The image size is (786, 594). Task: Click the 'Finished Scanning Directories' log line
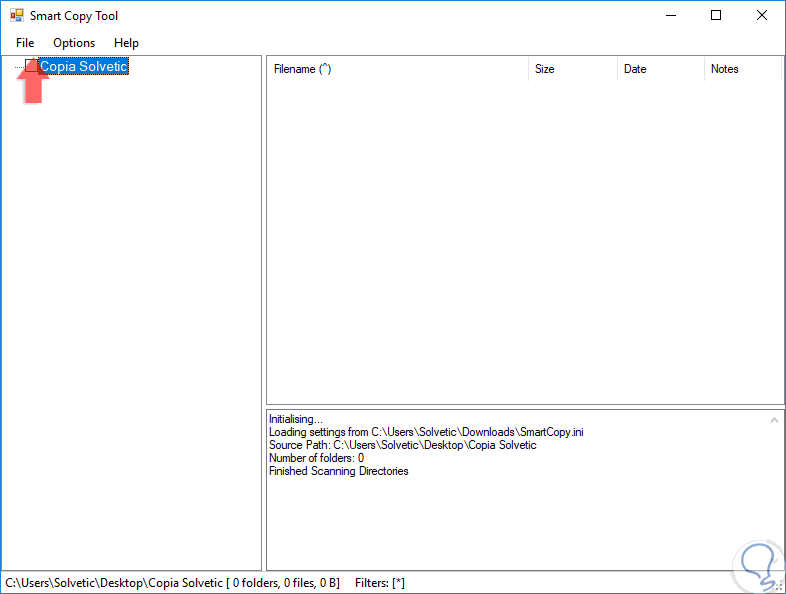click(339, 471)
